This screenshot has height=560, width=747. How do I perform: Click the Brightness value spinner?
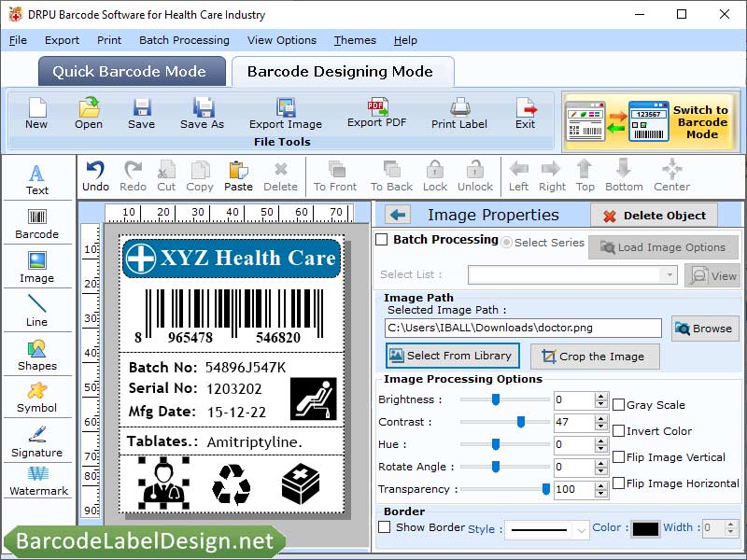tap(601, 399)
